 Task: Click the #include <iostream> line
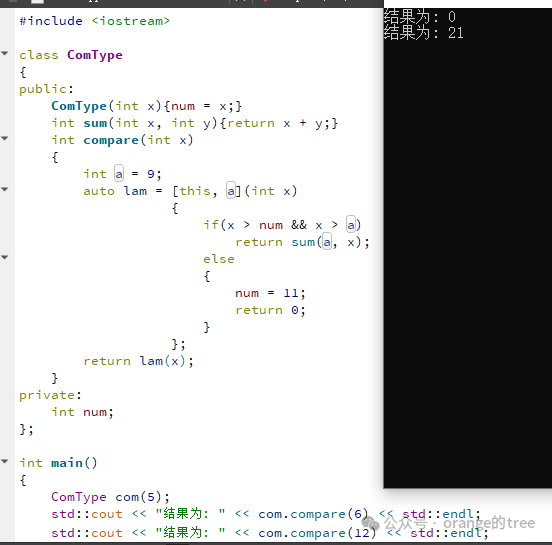tap(95, 21)
